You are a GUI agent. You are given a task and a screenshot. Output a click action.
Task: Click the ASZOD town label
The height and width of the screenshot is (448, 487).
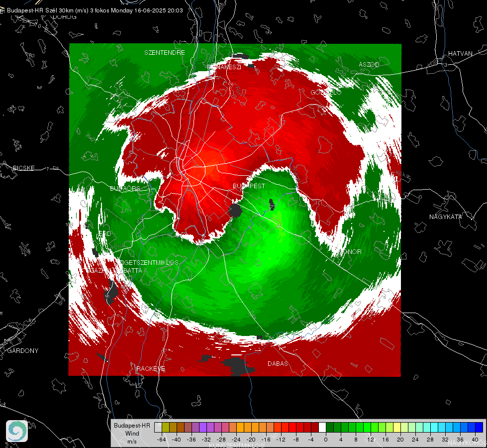coord(369,64)
